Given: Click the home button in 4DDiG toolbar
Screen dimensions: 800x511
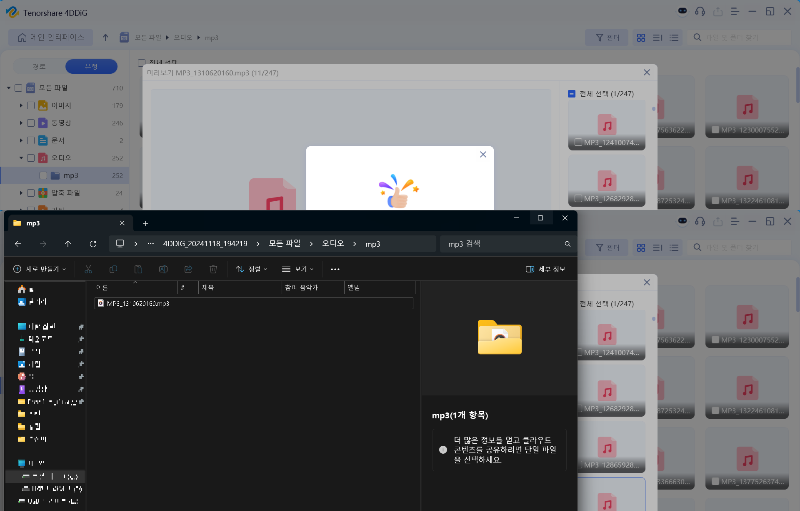Looking at the screenshot, I should click(50, 37).
